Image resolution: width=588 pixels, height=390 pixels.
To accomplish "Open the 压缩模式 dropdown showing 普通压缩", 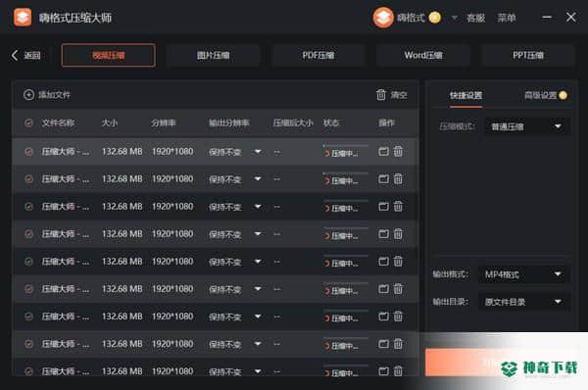I will tap(527, 126).
